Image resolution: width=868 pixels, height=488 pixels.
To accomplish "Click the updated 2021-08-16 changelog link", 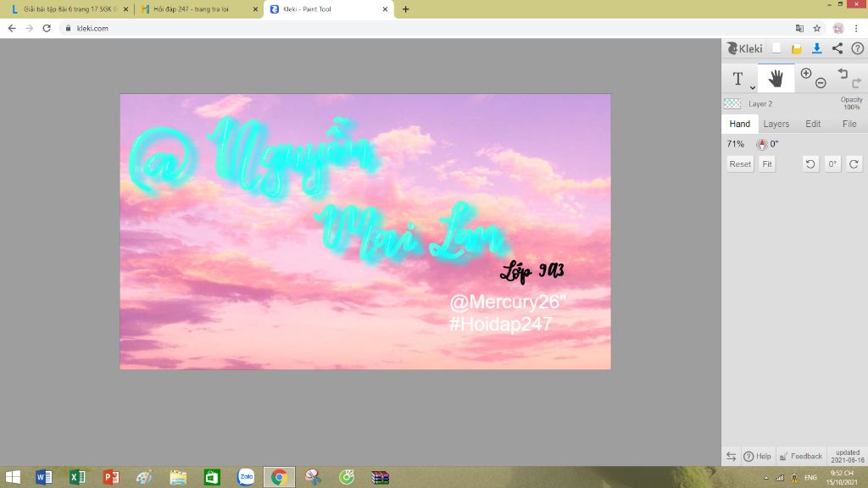I will 847,457.
